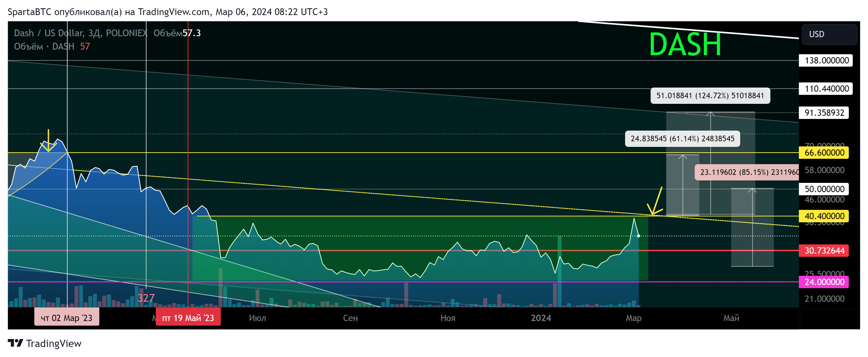Click the USD currency button
This screenshot has width=868, height=357.
(829, 34)
